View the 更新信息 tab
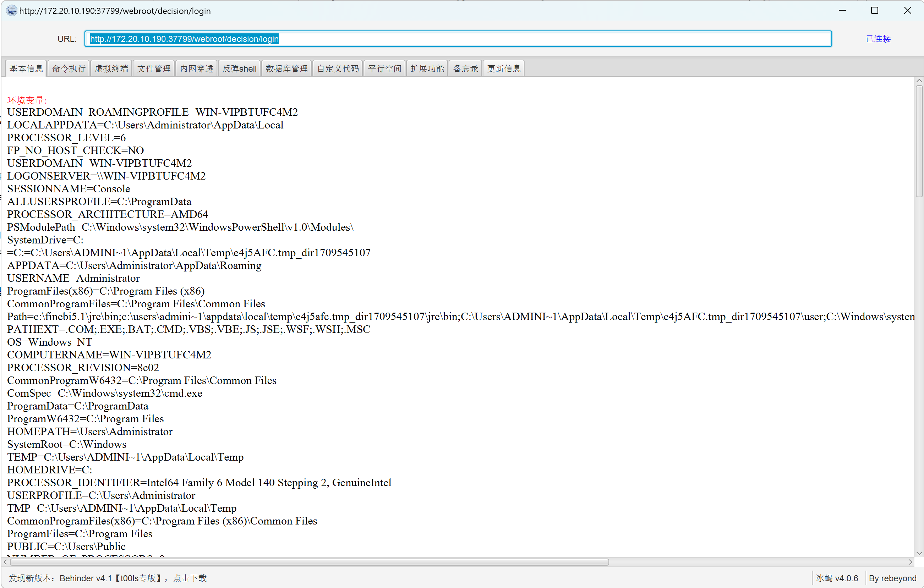The image size is (924, 588). tap(504, 68)
